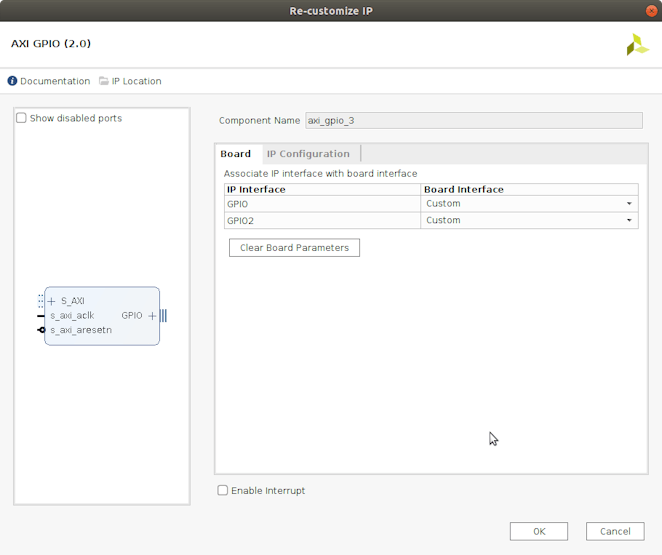The height and width of the screenshot is (555, 662).
Task: Confirm with the OK button
Action: 538,531
